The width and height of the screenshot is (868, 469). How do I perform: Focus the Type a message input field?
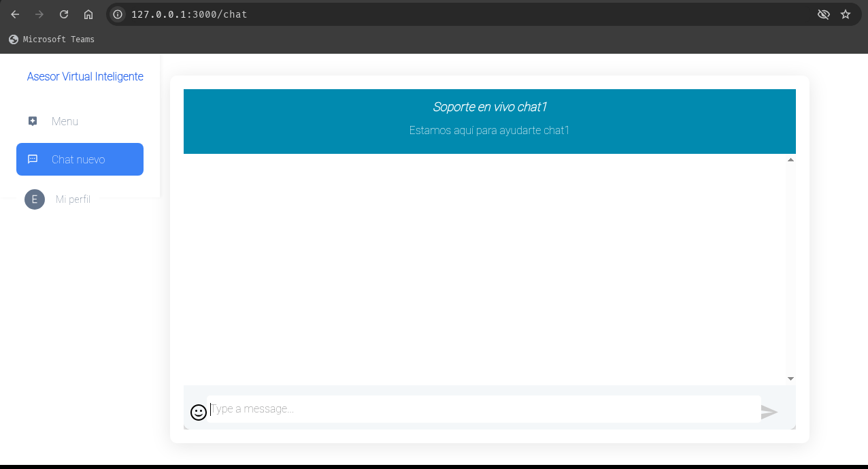tap(483, 409)
